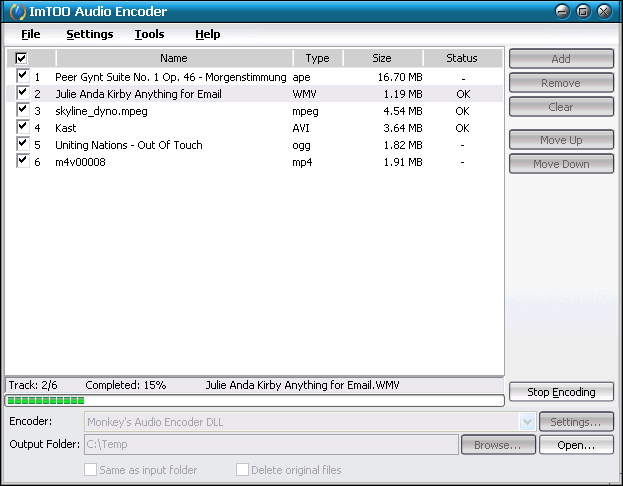Viewport: 623px width, 486px height.
Task: Uncheck the skyline_dyno.mpeg file checkbox
Action: (22, 110)
